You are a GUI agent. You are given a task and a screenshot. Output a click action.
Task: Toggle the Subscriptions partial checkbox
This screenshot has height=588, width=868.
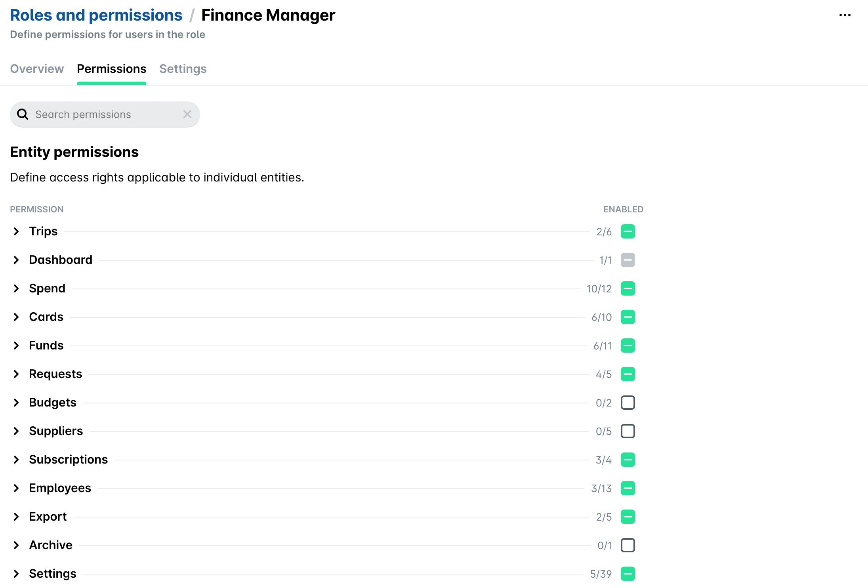(x=628, y=460)
